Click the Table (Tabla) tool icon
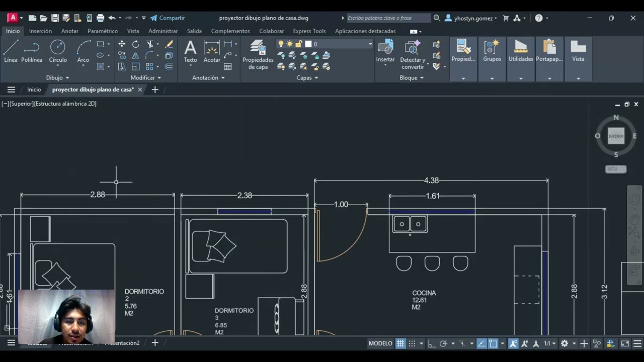 [228, 66]
